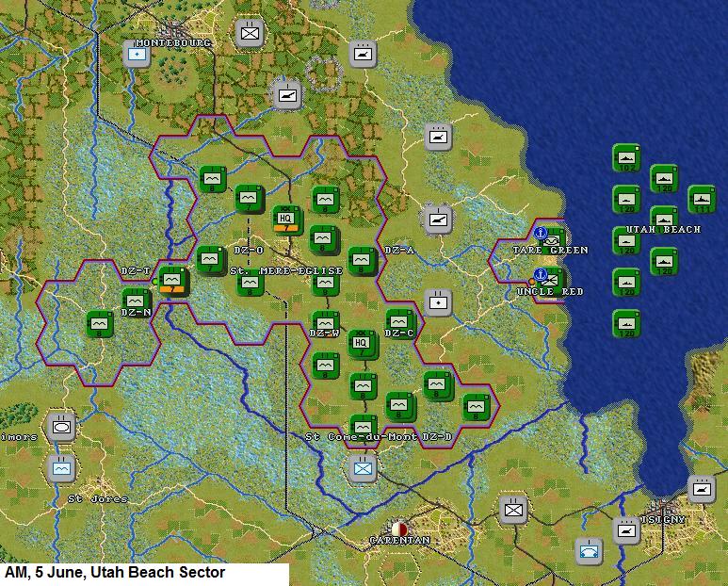Screen dimensions: 728x586
Task: Click the DZ-A drop zone label
Action: tap(399, 251)
